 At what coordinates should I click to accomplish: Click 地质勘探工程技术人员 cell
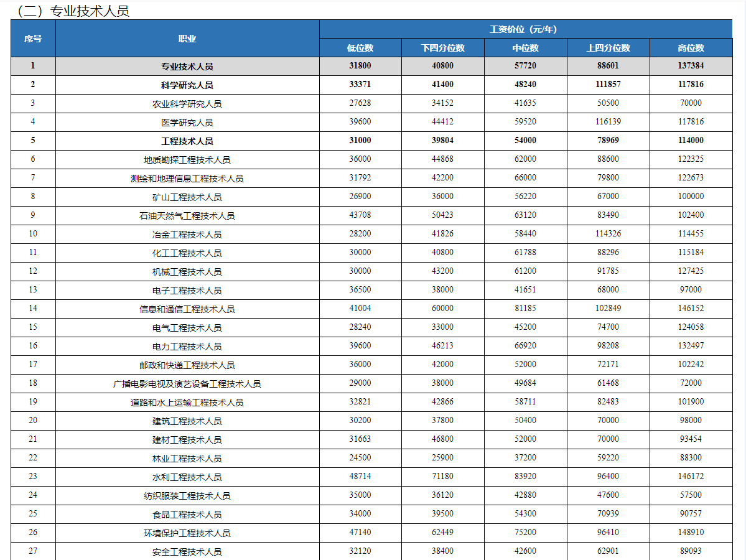tap(187, 159)
